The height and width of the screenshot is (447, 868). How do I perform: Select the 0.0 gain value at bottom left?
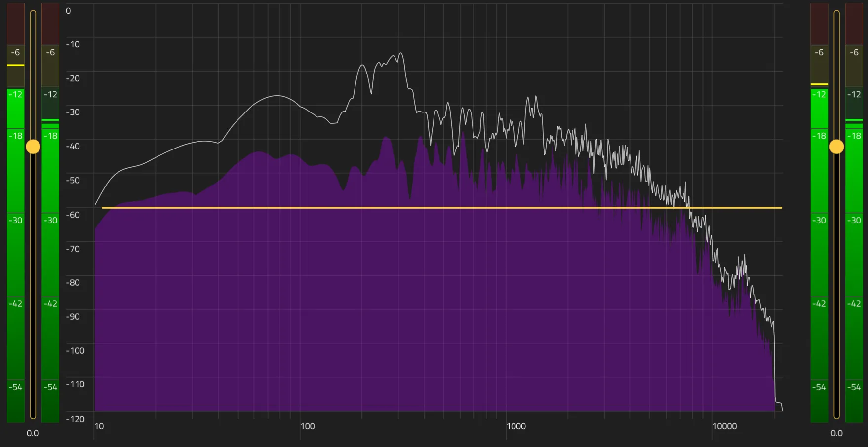pyautogui.click(x=33, y=433)
